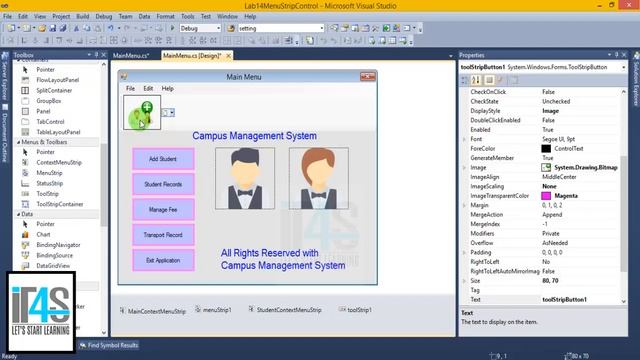Screen dimensions: 640x360
Task: Select the ImageScaling property row
Action: [x=540, y=187]
